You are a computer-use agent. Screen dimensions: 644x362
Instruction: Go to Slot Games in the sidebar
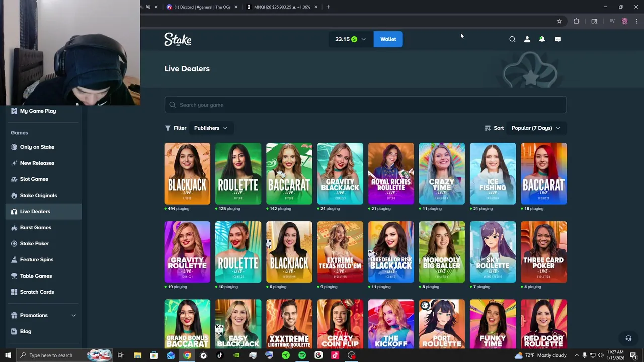tap(34, 179)
